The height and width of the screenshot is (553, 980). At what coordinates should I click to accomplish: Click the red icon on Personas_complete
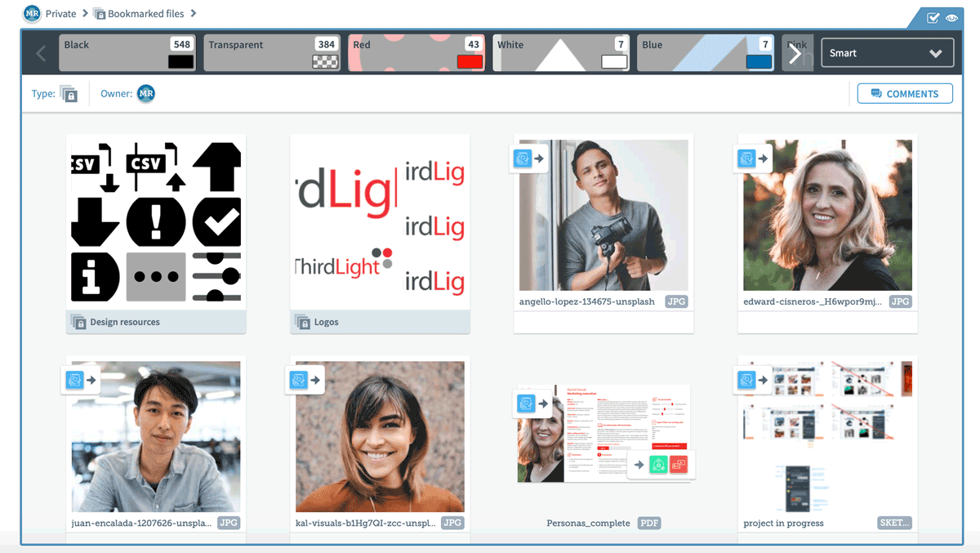tap(678, 465)
